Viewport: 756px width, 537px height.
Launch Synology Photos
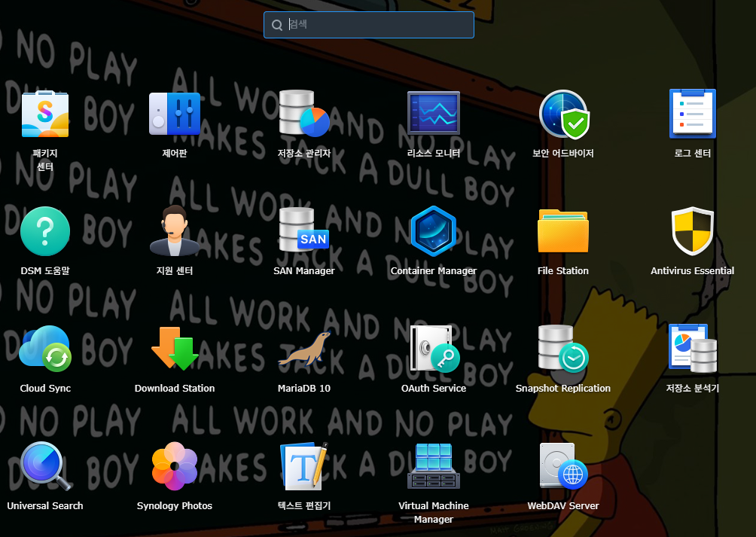click(175, 467)
